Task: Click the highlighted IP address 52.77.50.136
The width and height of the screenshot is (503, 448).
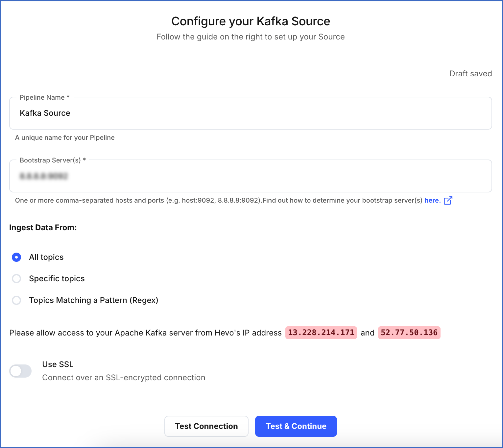Action: (x=409, y=333)
